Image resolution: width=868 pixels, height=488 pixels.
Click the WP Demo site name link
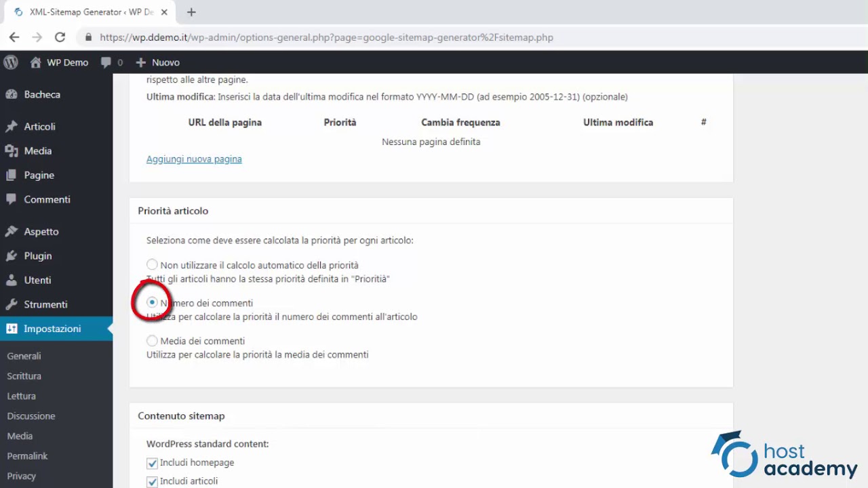(x=67, y=62)
